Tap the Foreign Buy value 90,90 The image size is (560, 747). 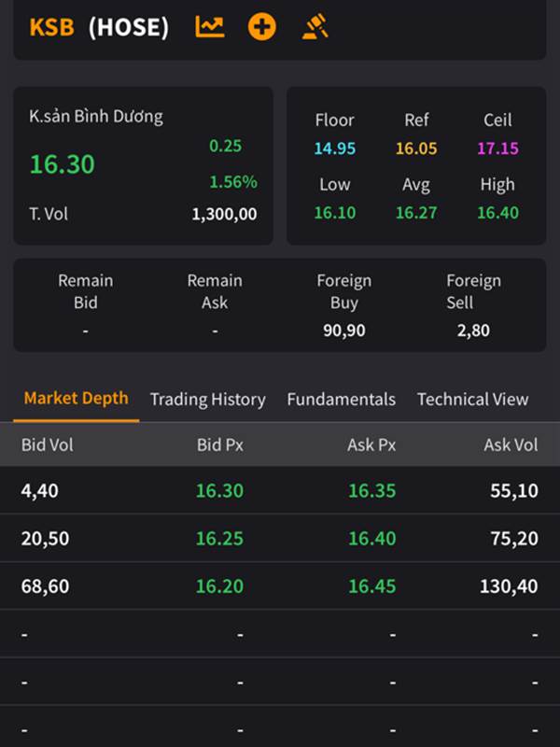coord(344,331)
